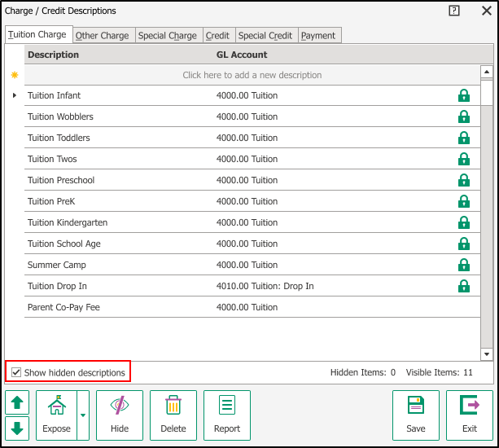Select the Tuition Preschool description
499x448 pixels.
coord(61,180)
